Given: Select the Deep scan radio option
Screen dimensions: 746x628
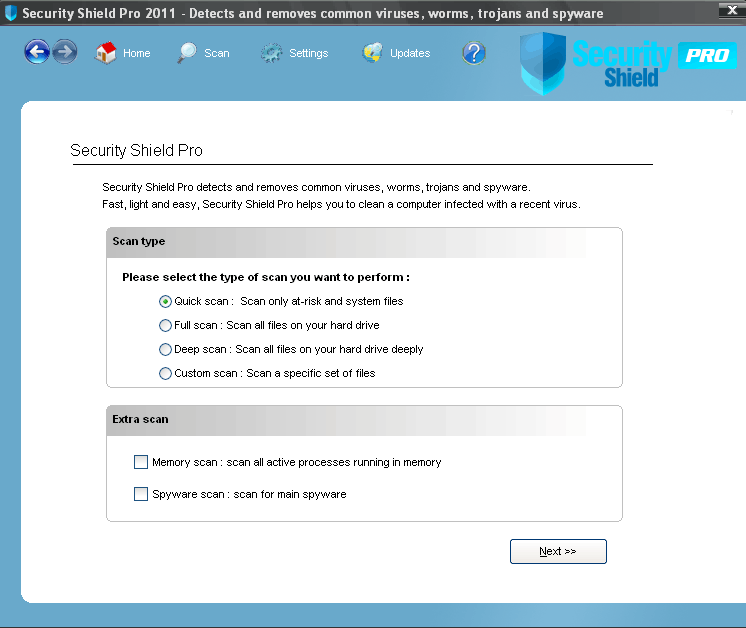Looking at the screenshot, I should click(166, 349).
